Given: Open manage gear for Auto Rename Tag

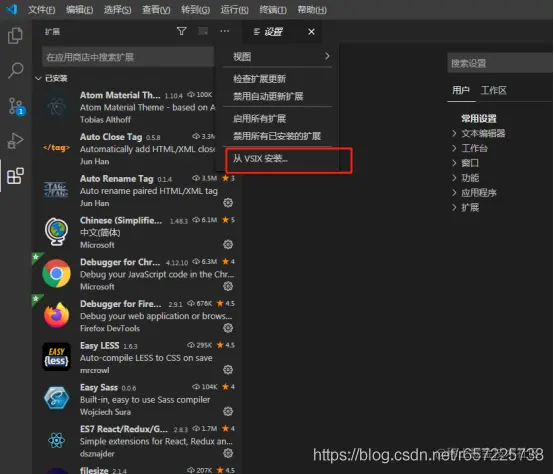Looking at the screenshot, I should point(228,202).
